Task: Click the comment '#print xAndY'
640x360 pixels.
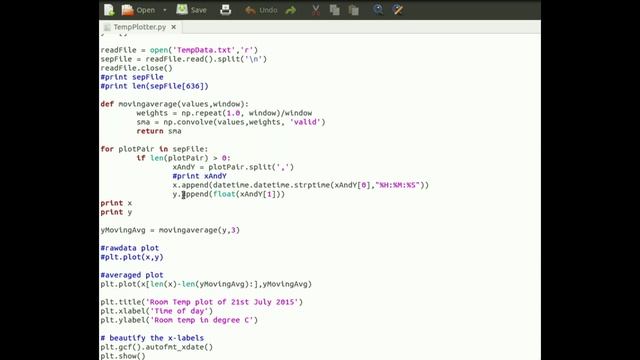Action: [199, 176]
